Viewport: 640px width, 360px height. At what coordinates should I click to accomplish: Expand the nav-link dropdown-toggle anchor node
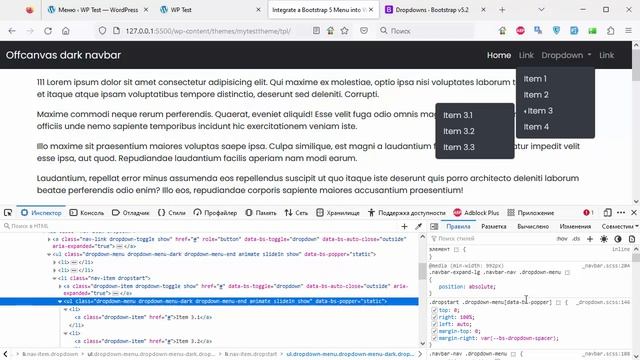tap(49, 239)
